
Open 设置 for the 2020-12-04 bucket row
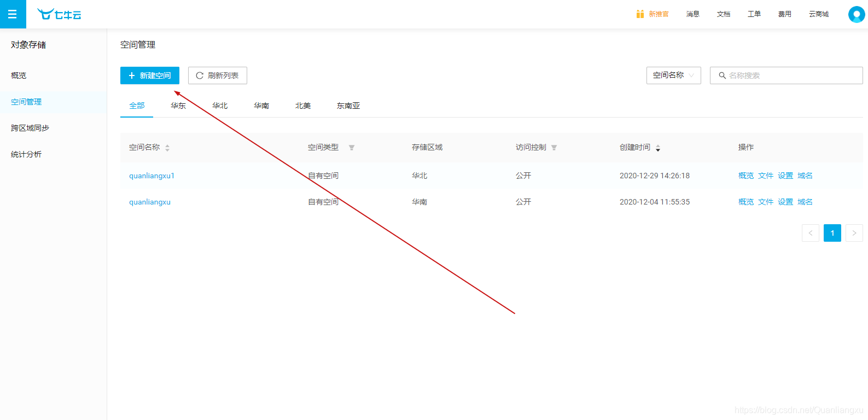pos(785,202)
